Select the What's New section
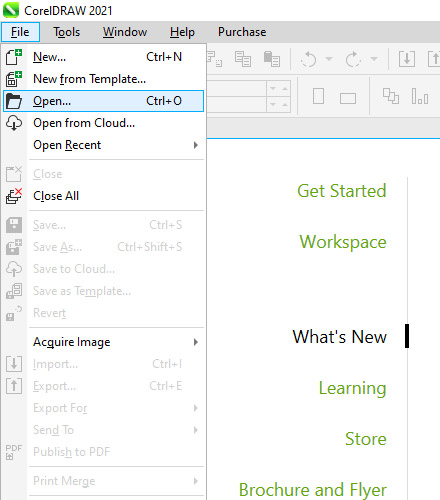440x500 pixels. pyautogui.click(x=340, y=337)
